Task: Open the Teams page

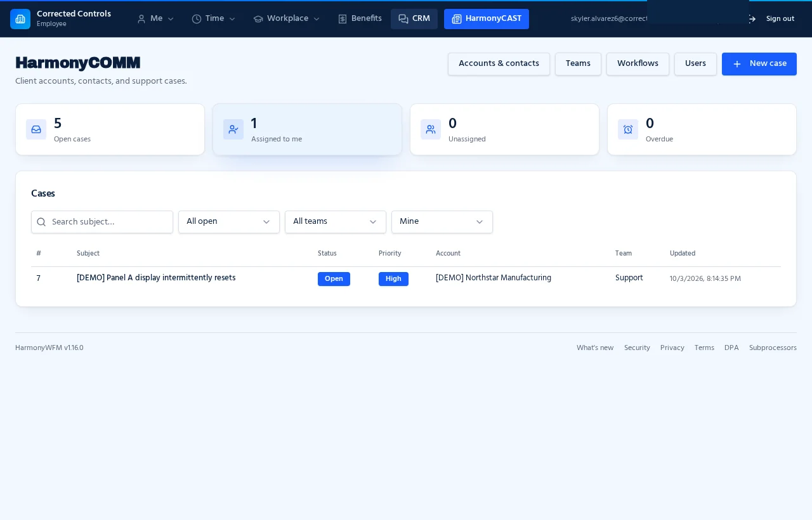Action: pos(578,64)
